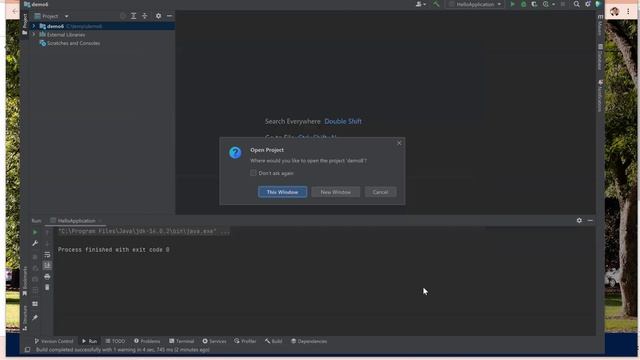
Task: Open the Services tool tab
Action: (x=214, y=341)
